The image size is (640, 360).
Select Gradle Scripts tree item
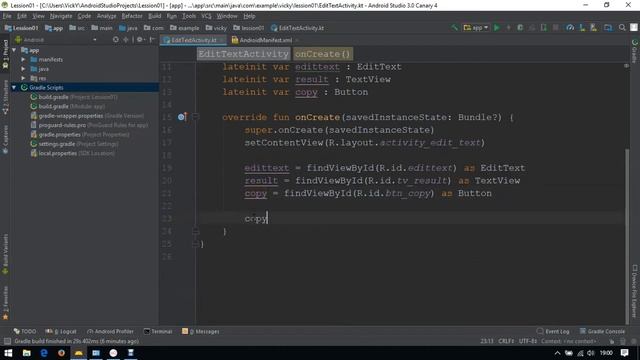point(46,87)
